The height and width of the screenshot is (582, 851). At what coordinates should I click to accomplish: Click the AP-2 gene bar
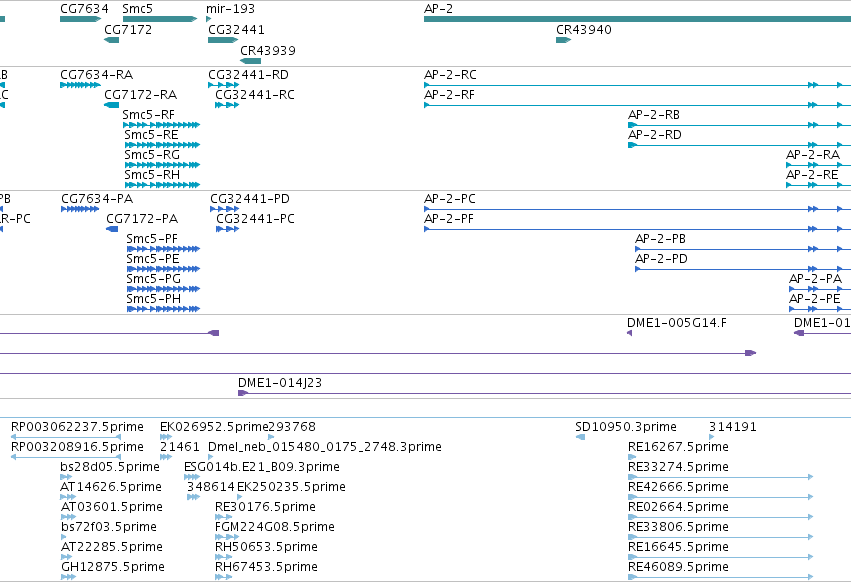tap(637, 19)
